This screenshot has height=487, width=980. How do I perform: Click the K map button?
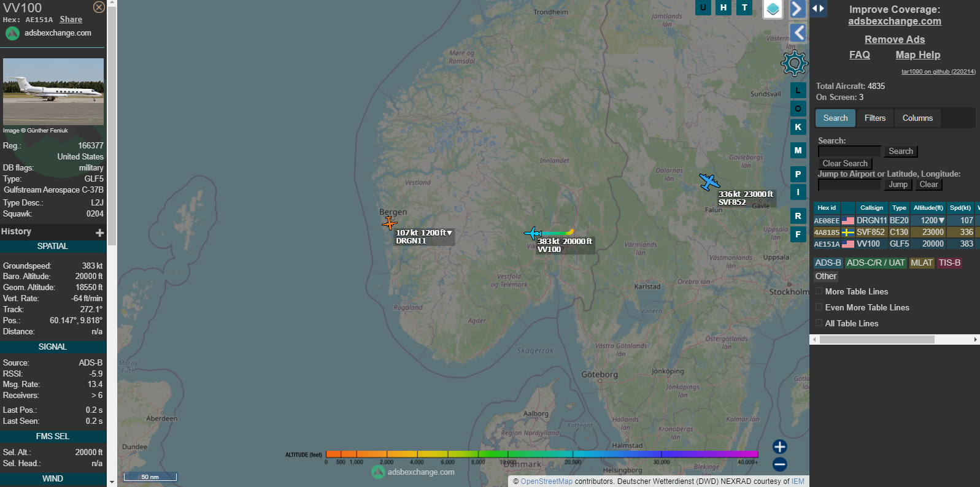point(798,127)
